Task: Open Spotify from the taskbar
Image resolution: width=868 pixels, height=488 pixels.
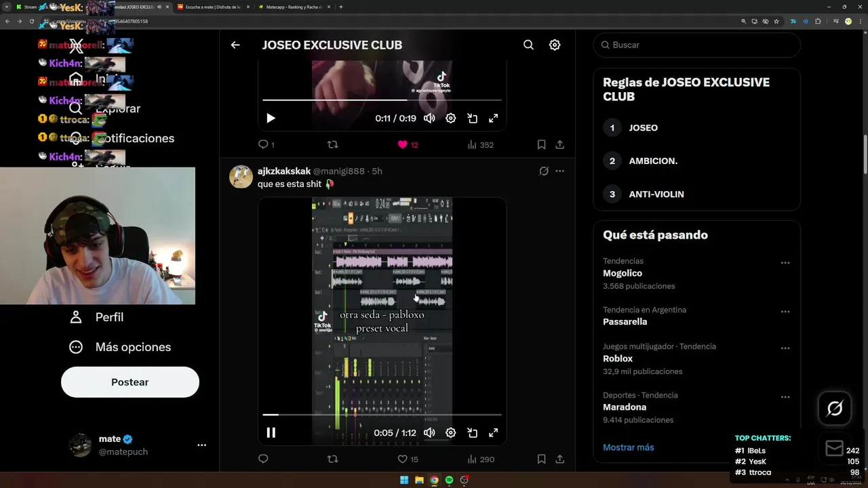Action: coord(449,480)
